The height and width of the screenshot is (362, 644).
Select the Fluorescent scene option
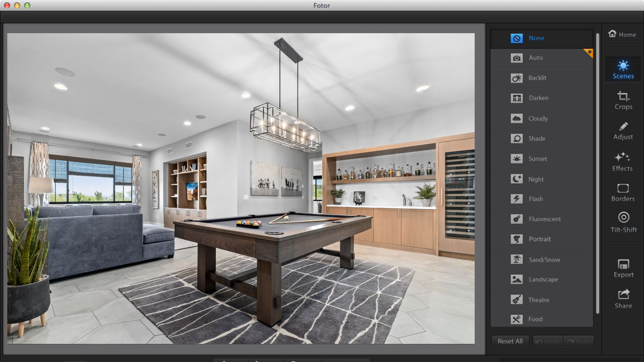[x=544, y=219]
